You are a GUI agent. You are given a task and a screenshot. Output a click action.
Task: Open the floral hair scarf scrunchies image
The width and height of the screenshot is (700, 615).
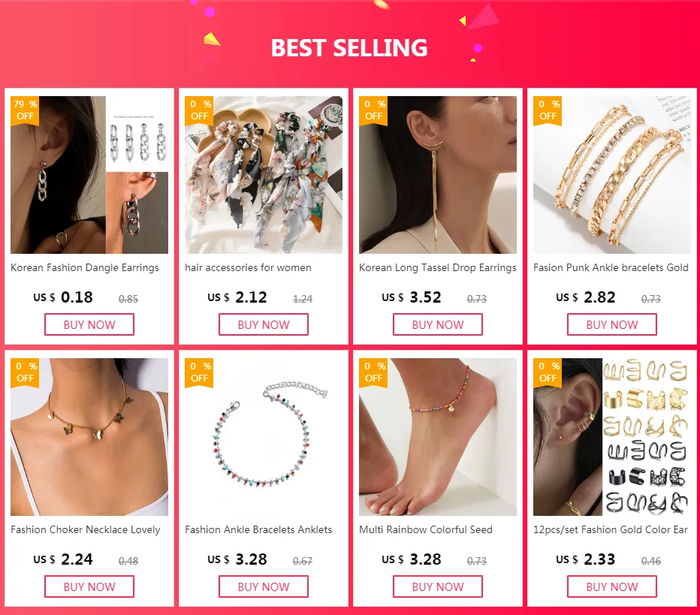pos(264,175)
